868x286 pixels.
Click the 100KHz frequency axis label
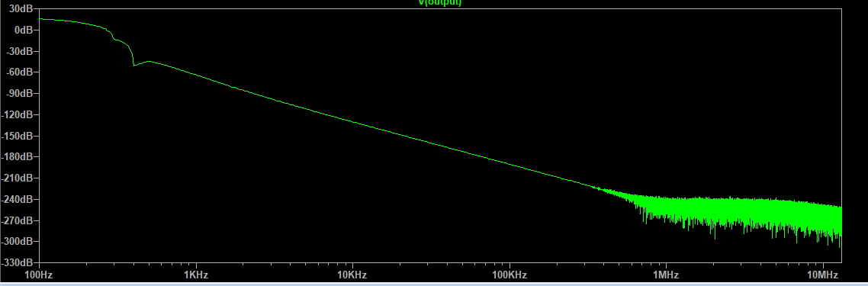[510, 275]
